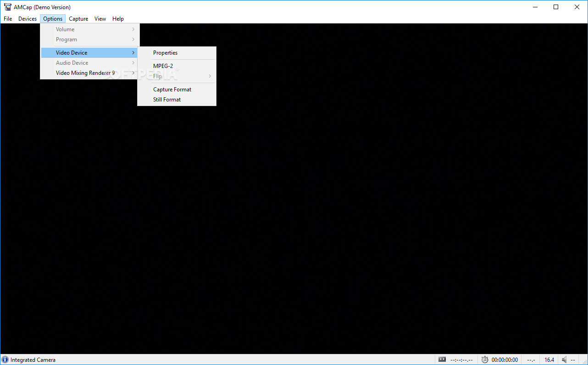588x365 pixels.
Task: Click the AMCap application icon in title bar
Action: pos(7,7)
